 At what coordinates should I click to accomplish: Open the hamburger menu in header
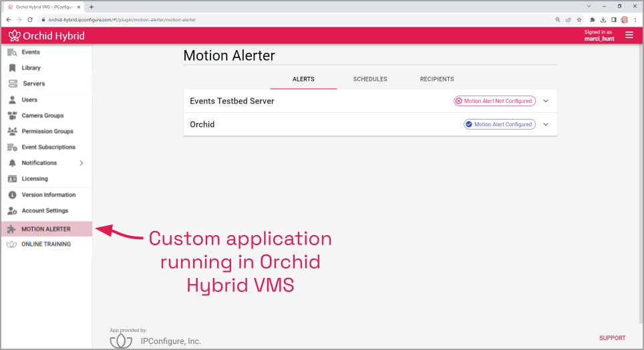pyautogui.click(x=629, y=35)
